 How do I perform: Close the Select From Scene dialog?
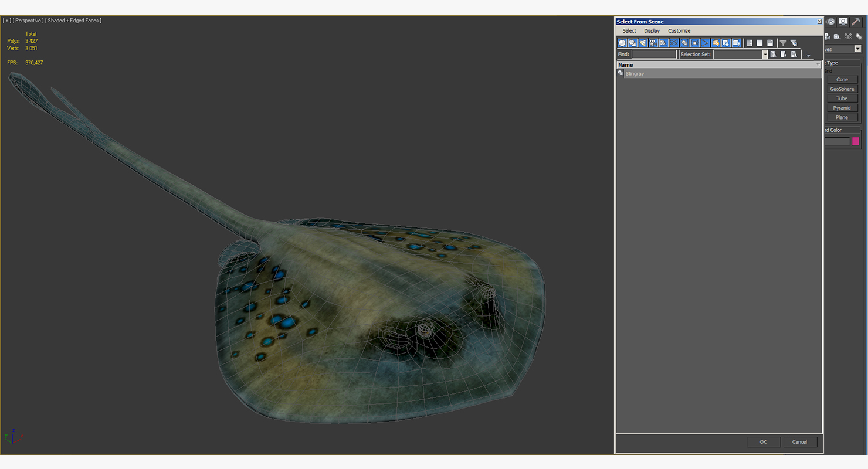819,22
